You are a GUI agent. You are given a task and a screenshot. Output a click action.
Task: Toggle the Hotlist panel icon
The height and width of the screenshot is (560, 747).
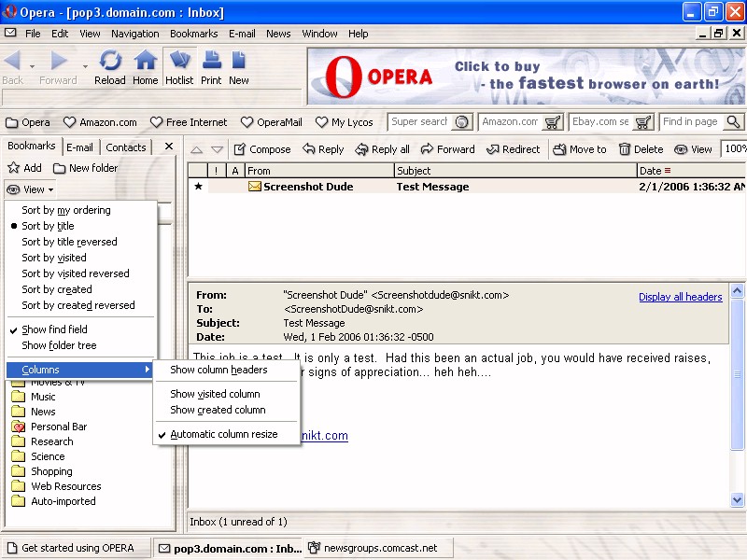(x=179, y=66)
